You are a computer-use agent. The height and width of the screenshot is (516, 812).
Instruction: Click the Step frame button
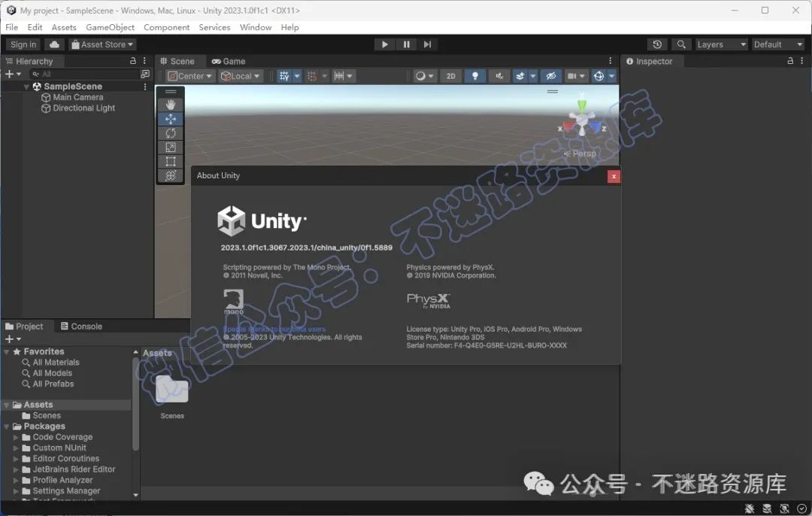[x=427, y=44]
